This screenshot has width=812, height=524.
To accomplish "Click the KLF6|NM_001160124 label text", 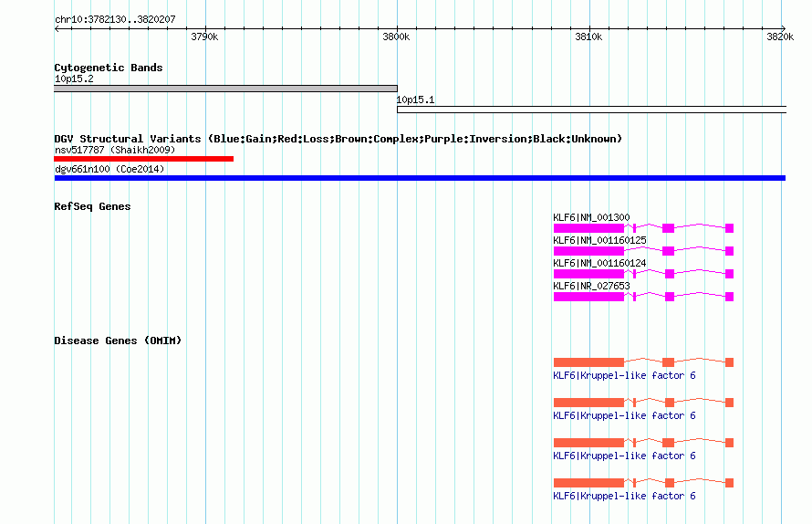I will tap(599, 263).
